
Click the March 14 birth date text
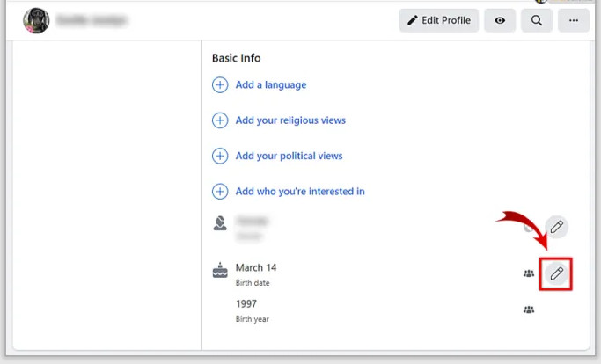[x=256, y=267]
